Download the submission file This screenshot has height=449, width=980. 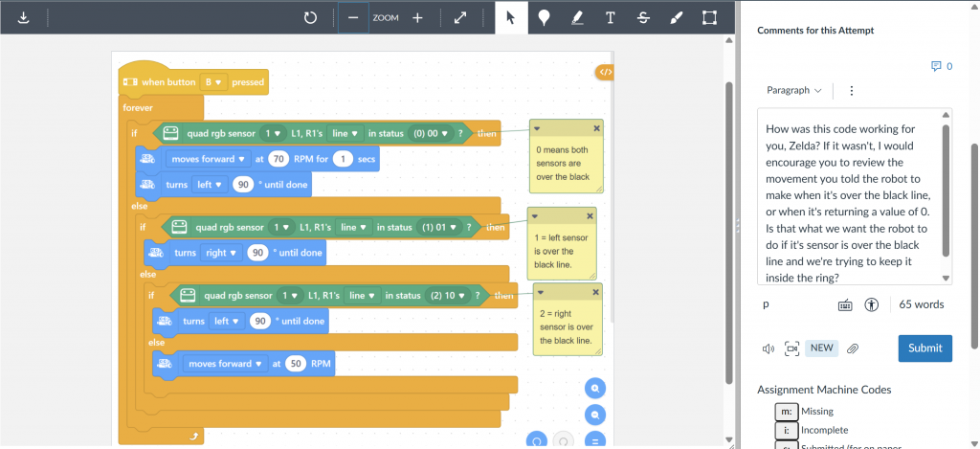pos(23,18)
